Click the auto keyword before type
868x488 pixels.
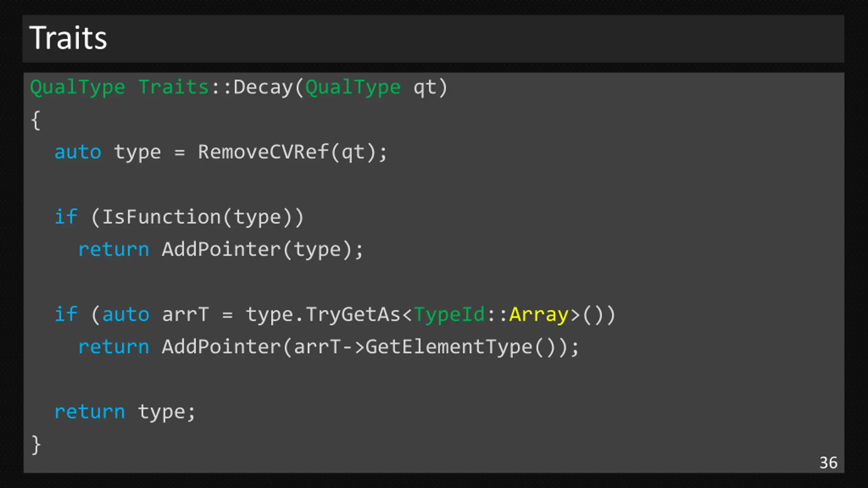pyautogui.click(x=78, y=152)
